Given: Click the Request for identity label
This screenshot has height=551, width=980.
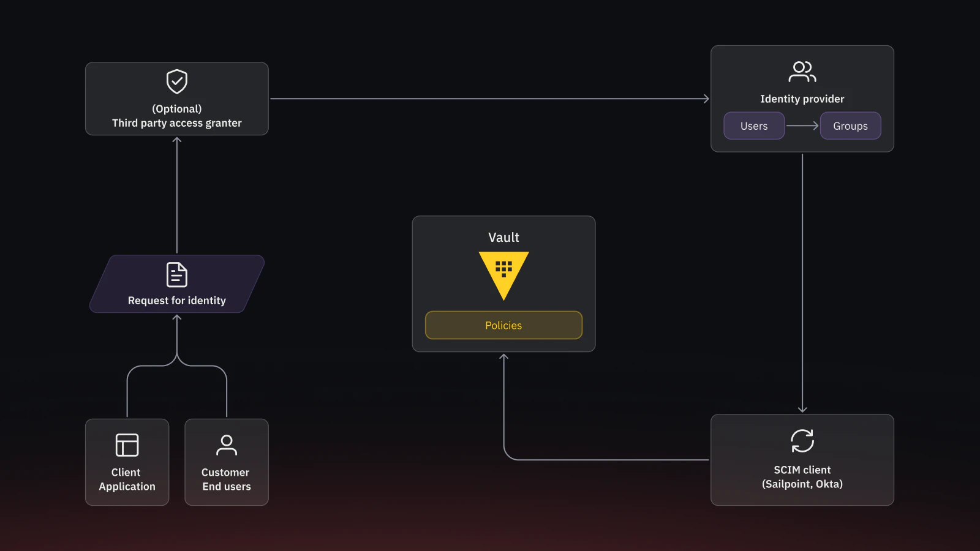Looking at the screenshot, I should 177,301.
